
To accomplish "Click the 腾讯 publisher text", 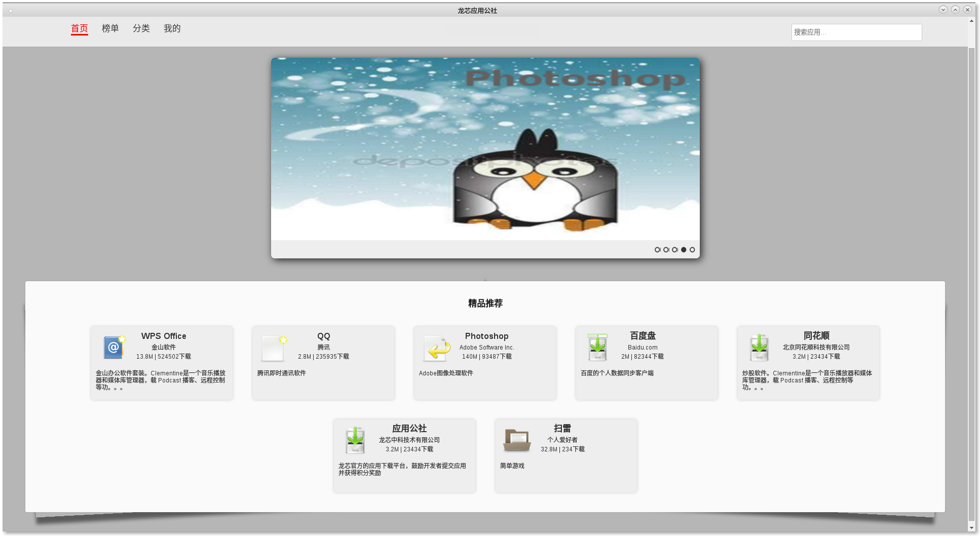I will click(x=324, y=347).
